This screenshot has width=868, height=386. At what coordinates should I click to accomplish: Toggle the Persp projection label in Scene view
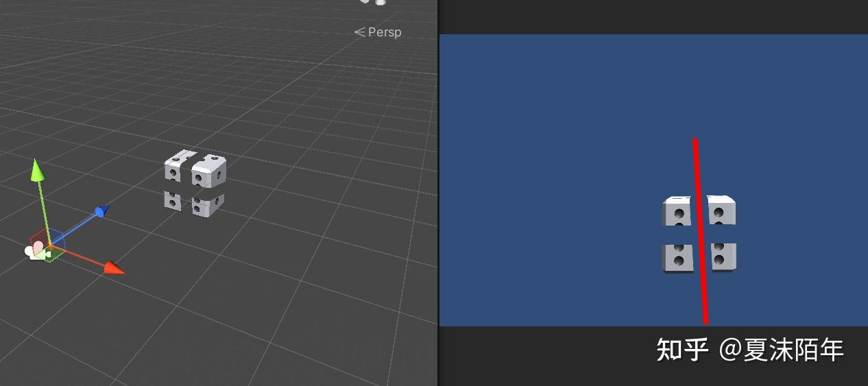point(378,32)
